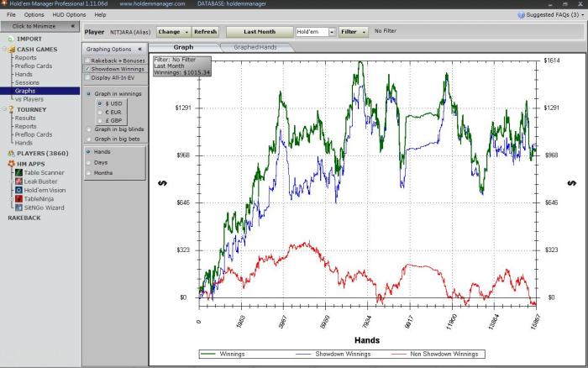
Task: Click the Winnings $1015.34 summary box
Action: tap(182, 66)
